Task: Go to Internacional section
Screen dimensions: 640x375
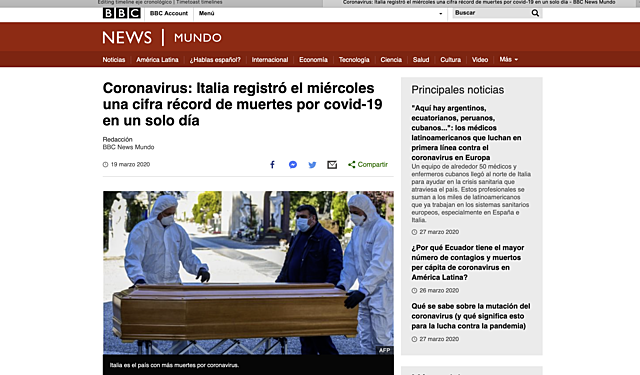Action: point(270,60)
